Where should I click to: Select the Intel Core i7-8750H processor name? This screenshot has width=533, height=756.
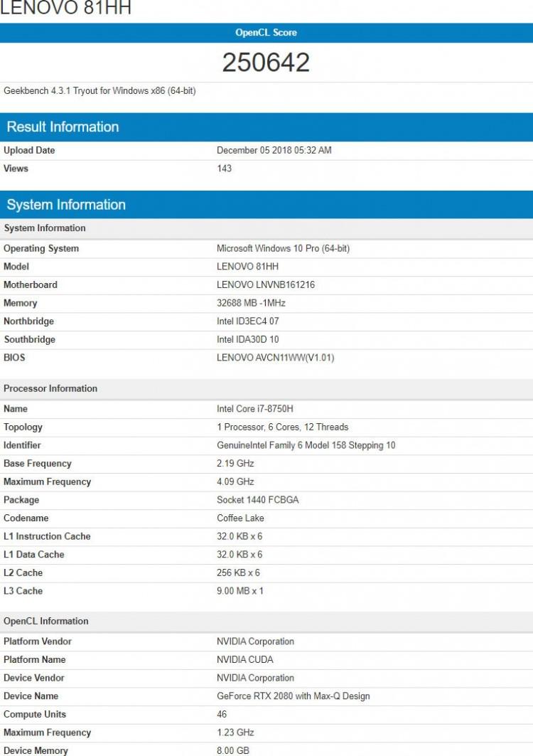pyautogui.click(x=255, y=409)
